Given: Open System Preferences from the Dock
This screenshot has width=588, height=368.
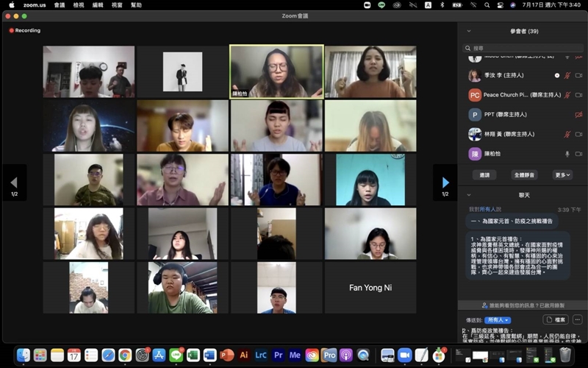Looking at the screenshot, I should (142, 355).
